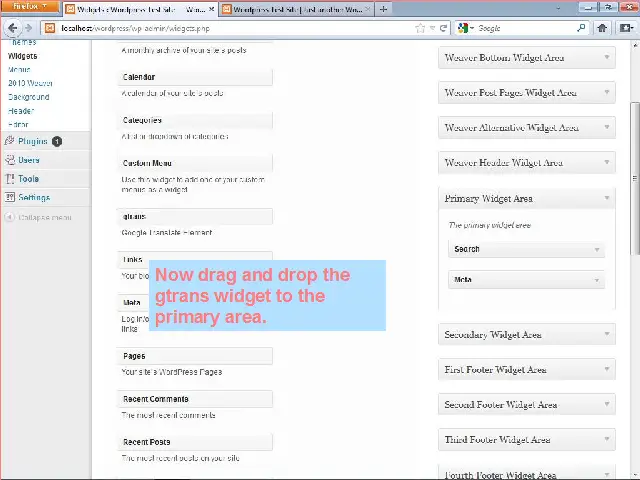Click the Google search box

coord(524,28)
